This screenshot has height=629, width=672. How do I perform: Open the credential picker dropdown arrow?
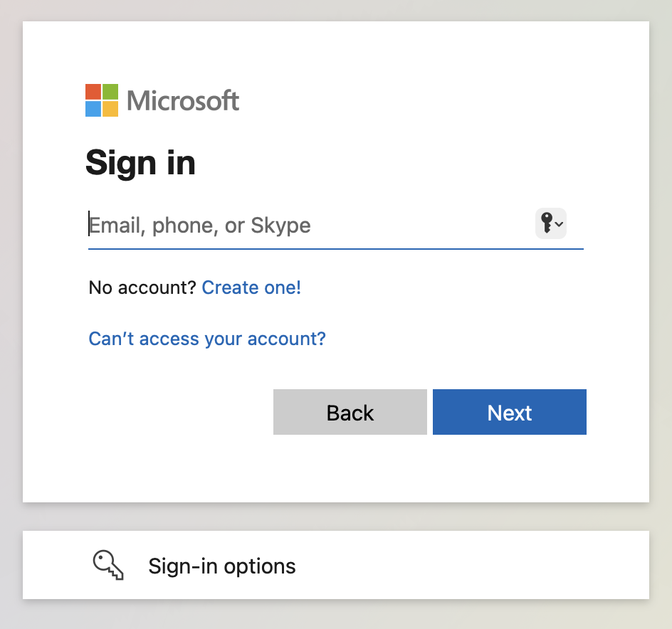click(560, 224)
